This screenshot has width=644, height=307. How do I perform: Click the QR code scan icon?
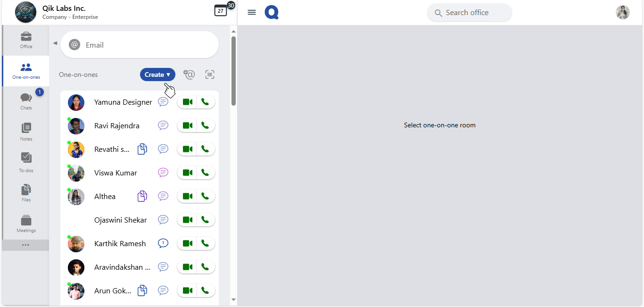point(210,75)
